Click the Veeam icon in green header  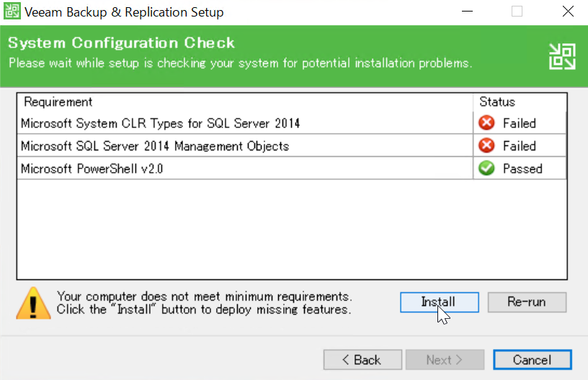click(562, 57)
